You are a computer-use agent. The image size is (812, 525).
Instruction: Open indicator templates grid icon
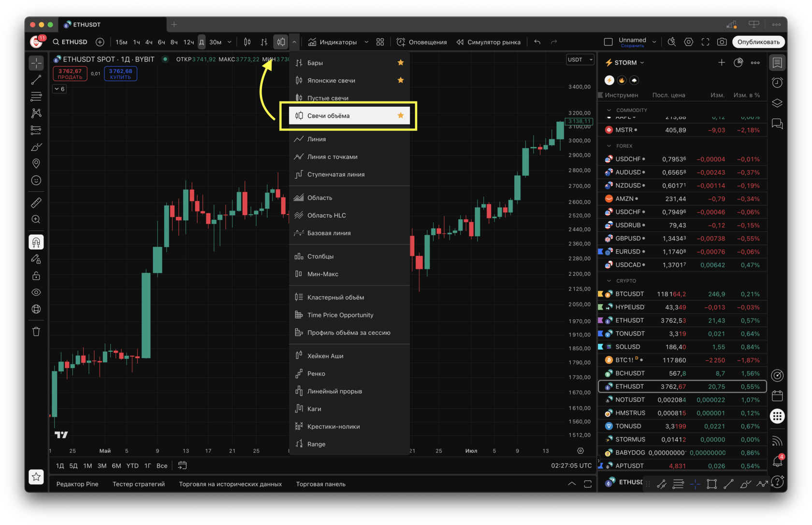[380, 42]
